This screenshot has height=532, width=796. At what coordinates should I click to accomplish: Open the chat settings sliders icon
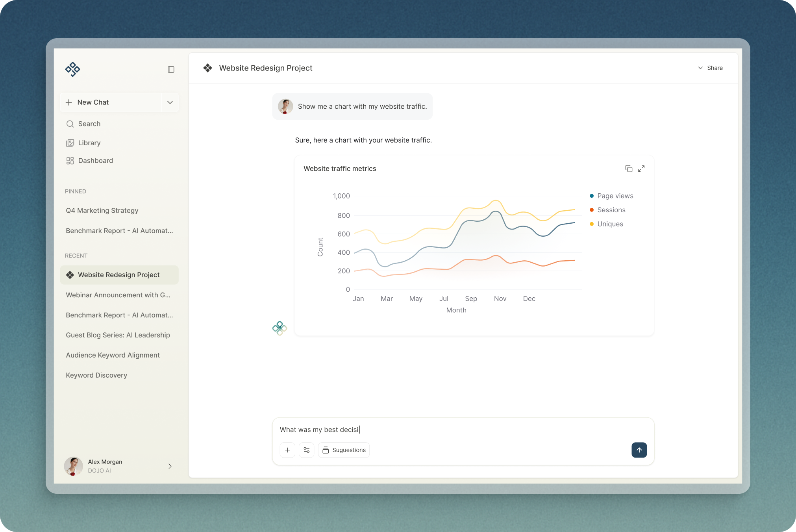coord(306,450)
